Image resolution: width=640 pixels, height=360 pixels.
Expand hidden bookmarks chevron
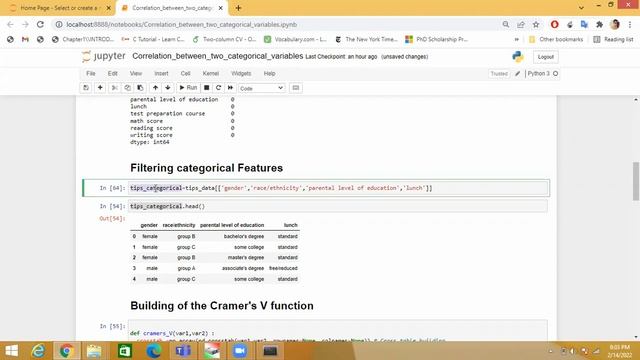pos(517,39)
